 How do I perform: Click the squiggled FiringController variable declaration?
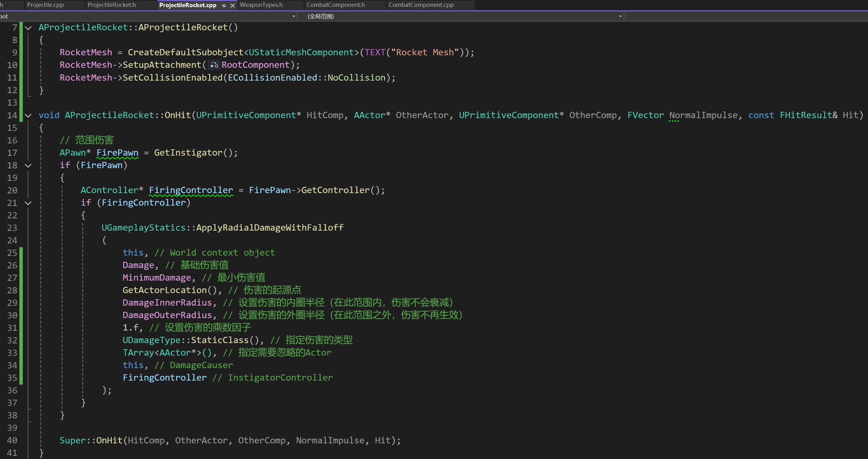(191, 190)
